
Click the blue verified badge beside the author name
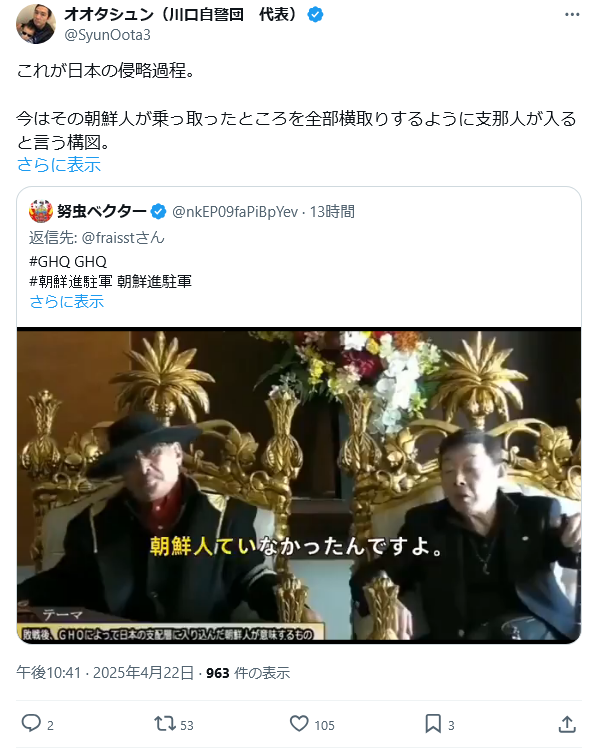click(315, 15)
